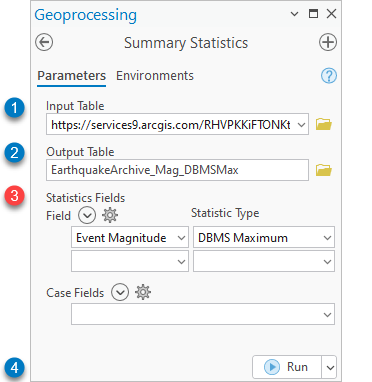Open Statistics Fields gear settings icon
This screenshot has width=372, height=382.
(110, 215)
